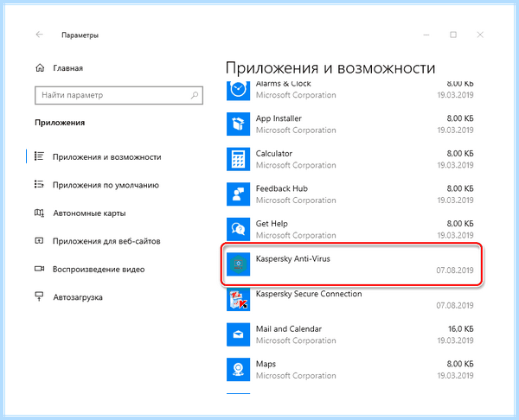
Task: Click the Mail and Calendar icon
Action: pos(238,334)
